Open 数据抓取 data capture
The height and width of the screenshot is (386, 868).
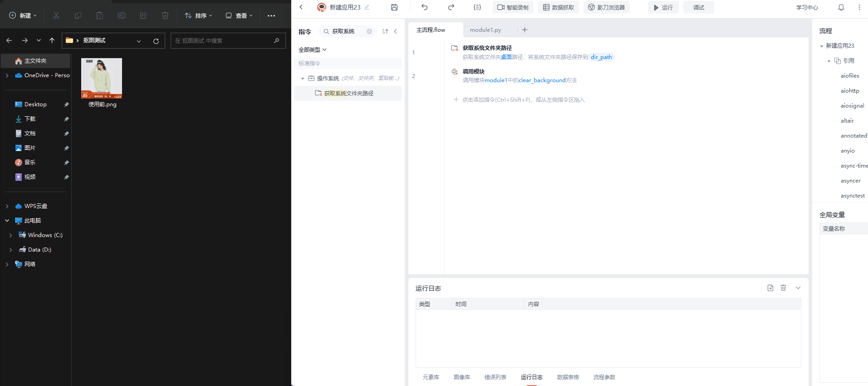[559, 7]
